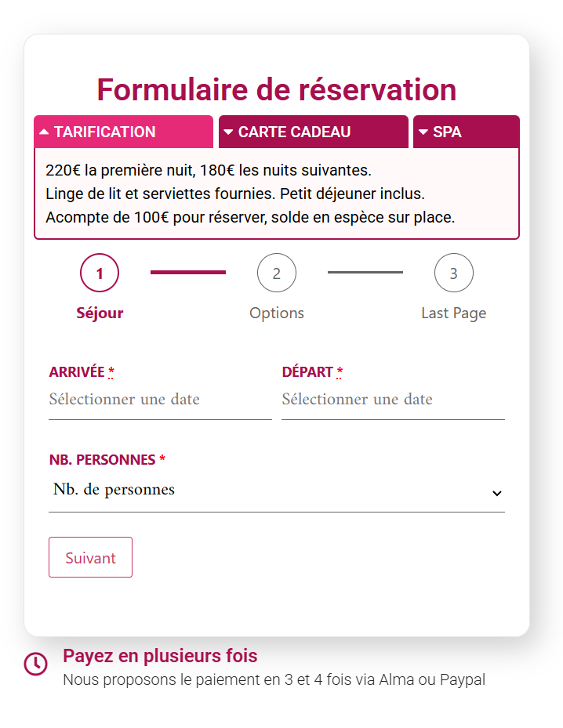Image resolution: width=563 pixels, height=728 pixels.
Task: Go to step circle number 3
Action: (454, 273)
